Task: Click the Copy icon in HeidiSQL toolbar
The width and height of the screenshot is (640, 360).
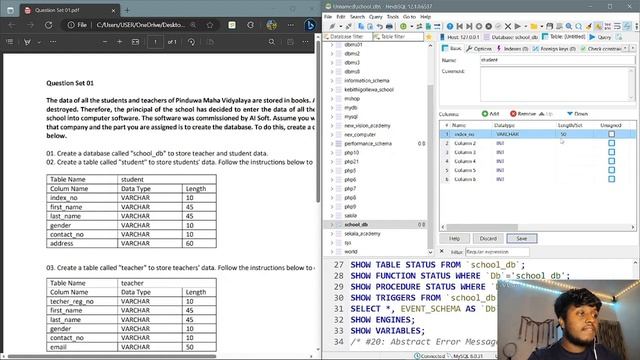Action: pos(361,26)
